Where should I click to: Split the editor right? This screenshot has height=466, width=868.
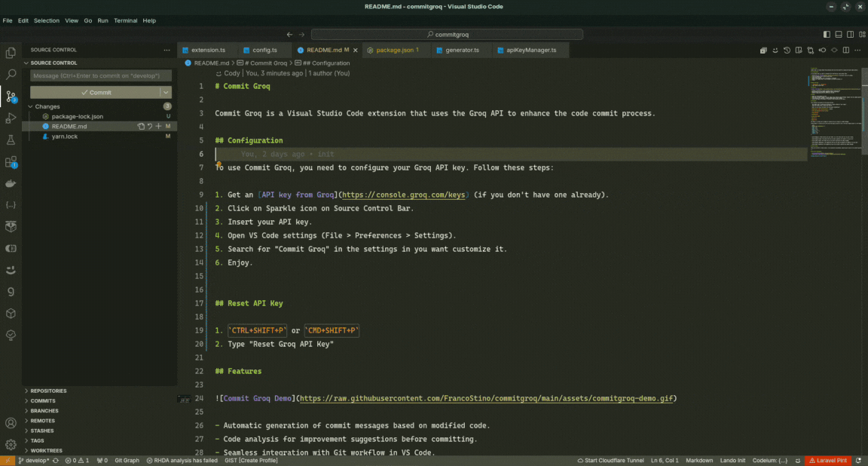point(846,50)
